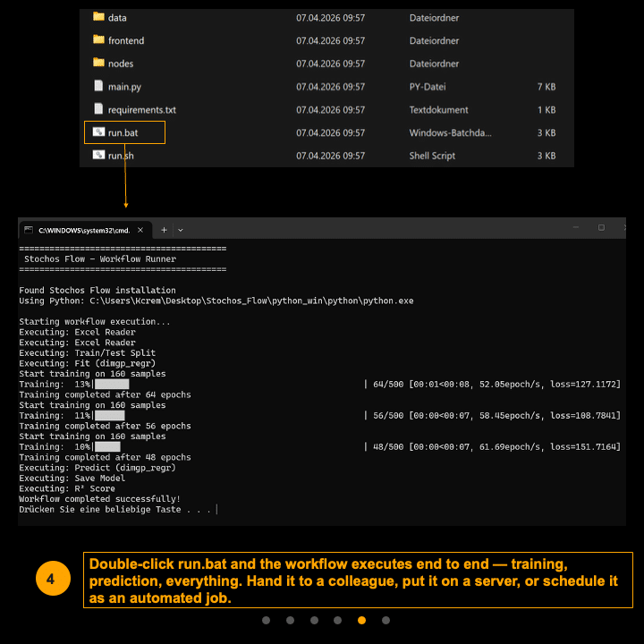Click the file name 'run.bat'
The height and width of the screenshot is (644, 644).
[123, 132]
